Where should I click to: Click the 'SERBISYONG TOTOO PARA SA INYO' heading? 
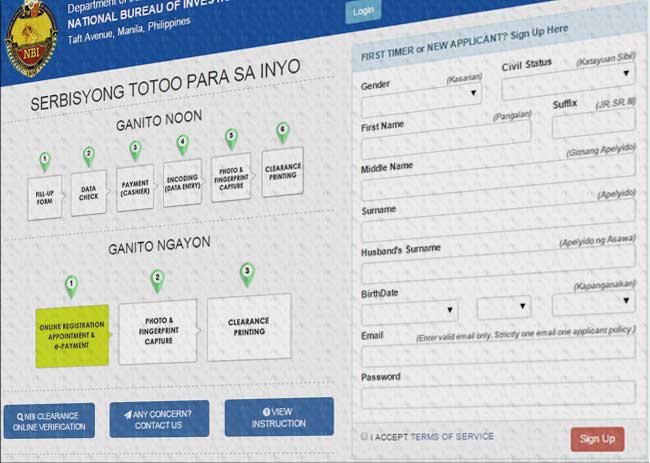[x=165, y=85]
